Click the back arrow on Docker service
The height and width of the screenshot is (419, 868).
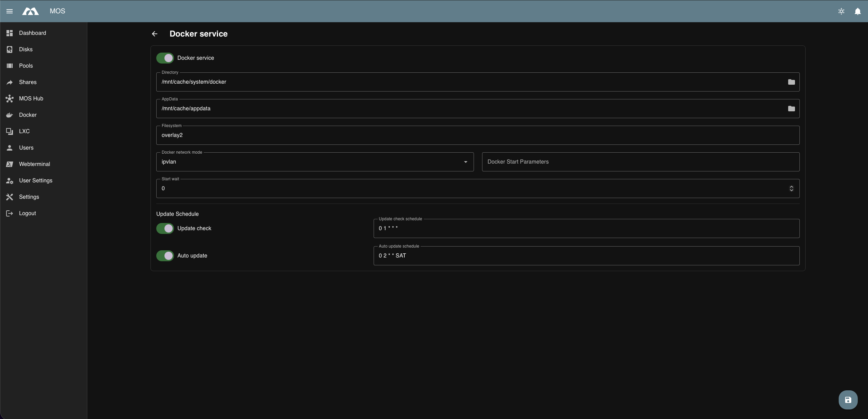(155, 33)
